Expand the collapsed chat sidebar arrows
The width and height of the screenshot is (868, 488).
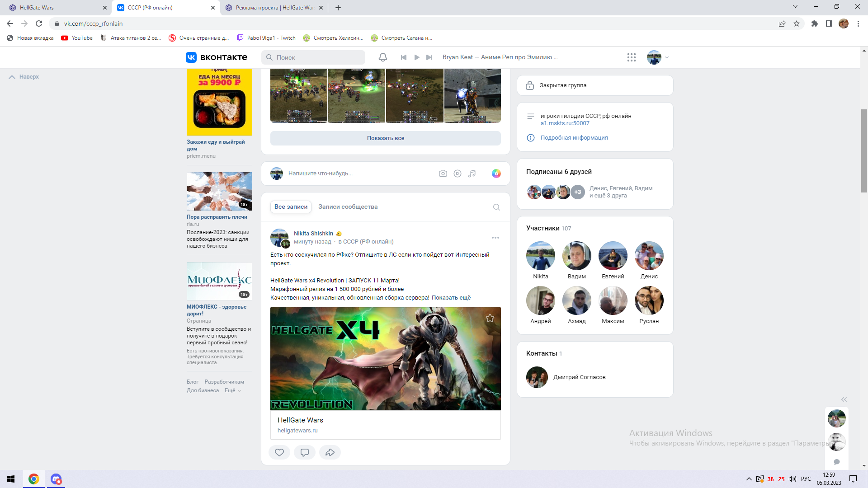844,399
